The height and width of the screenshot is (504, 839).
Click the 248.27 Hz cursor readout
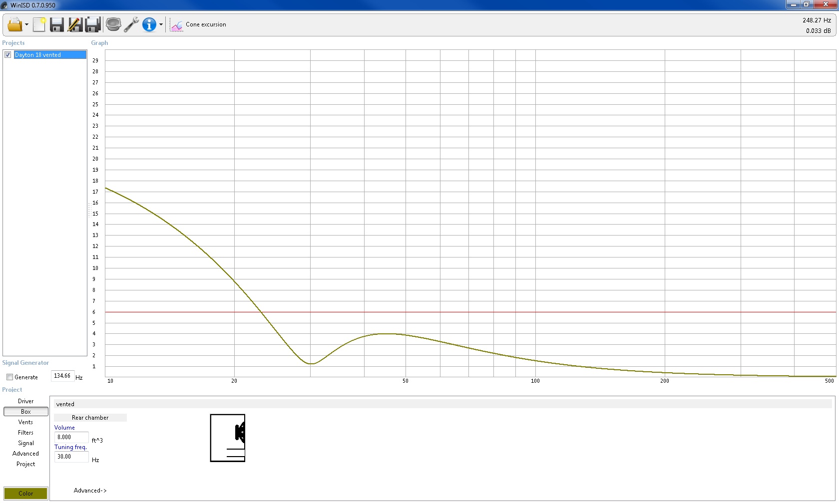pos(817,20)
